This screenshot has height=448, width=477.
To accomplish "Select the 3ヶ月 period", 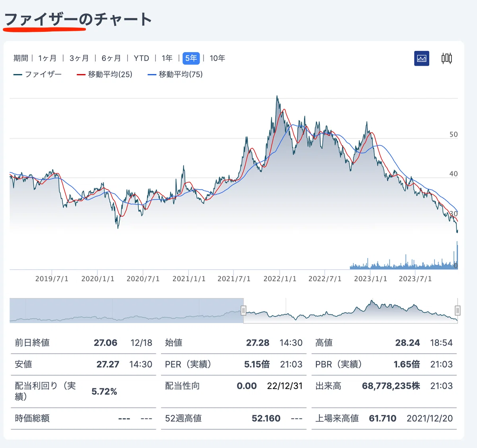I will (79, 58).
